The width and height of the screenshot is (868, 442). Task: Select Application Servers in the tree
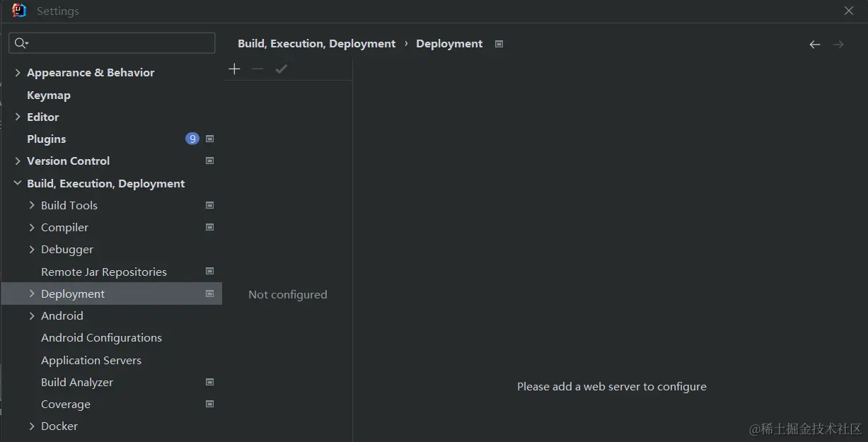(91, 360)
